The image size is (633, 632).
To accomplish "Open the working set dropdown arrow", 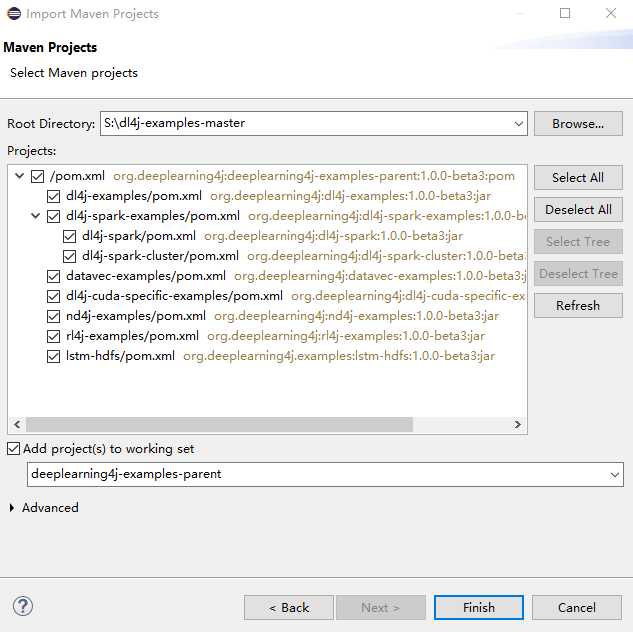I will [614, 475].
